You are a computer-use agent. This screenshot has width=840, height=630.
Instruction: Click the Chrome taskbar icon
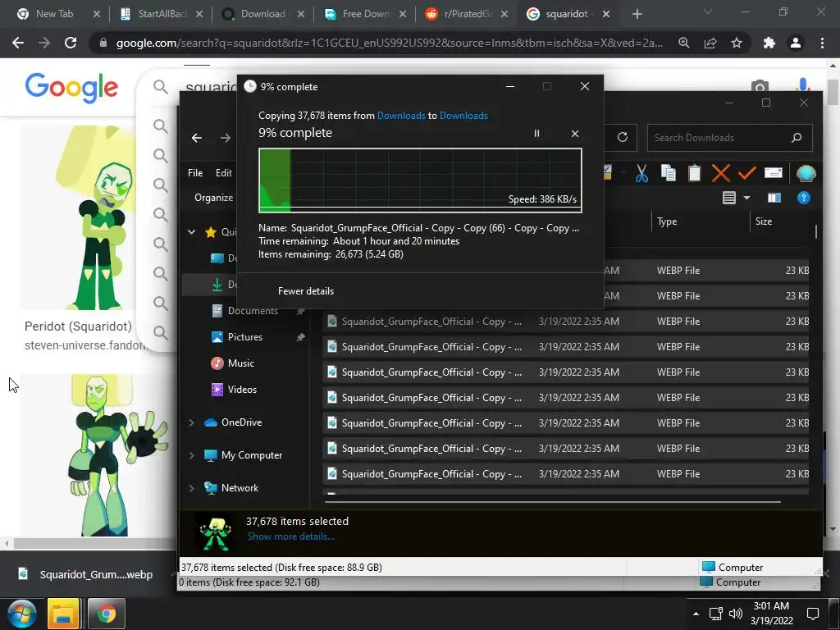[106, 614]
